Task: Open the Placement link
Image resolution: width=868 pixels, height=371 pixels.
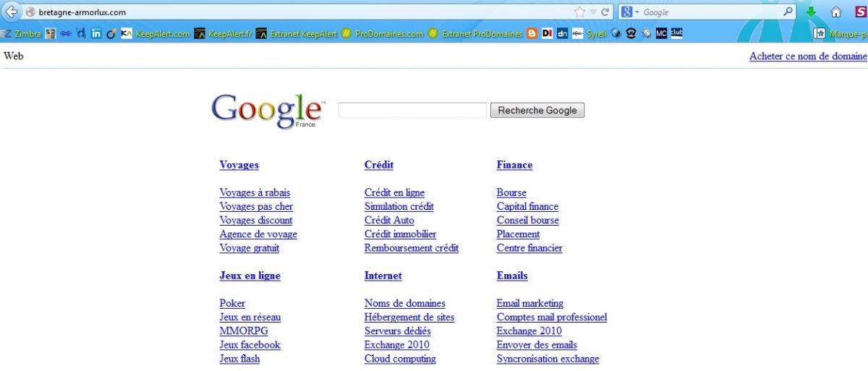Action: pos(518,234)
